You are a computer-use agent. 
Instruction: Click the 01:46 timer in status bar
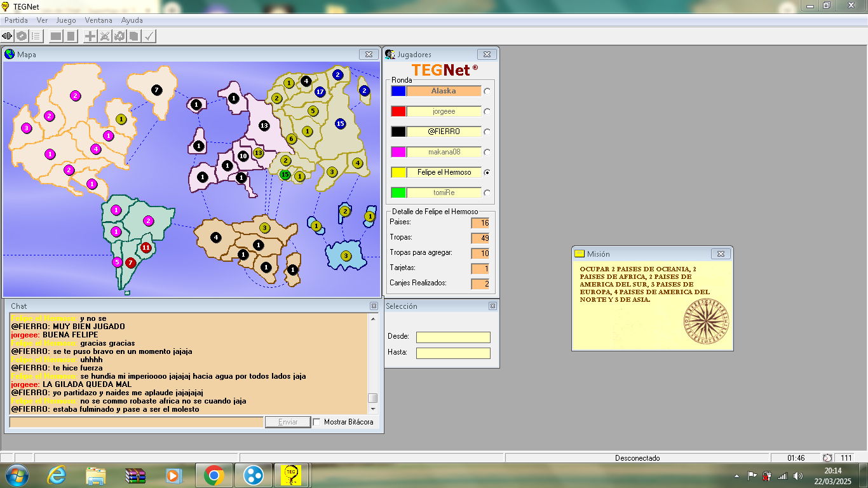(x=796, y=458)
